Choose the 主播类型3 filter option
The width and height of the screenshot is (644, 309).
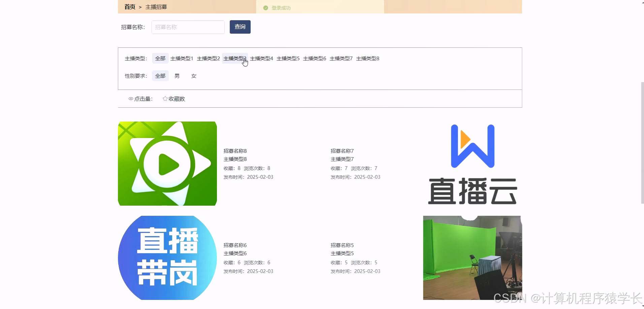(235, 58)
